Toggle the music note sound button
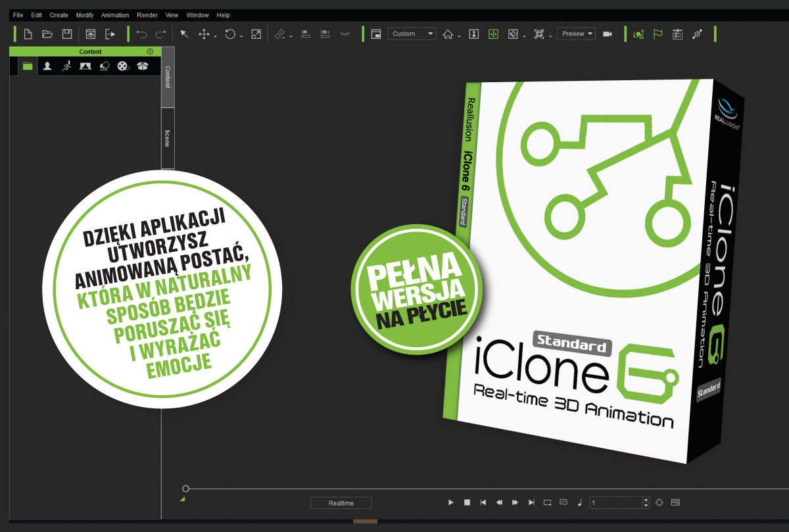The height and width of the screenshot is (532, 789). click(579, 502)
